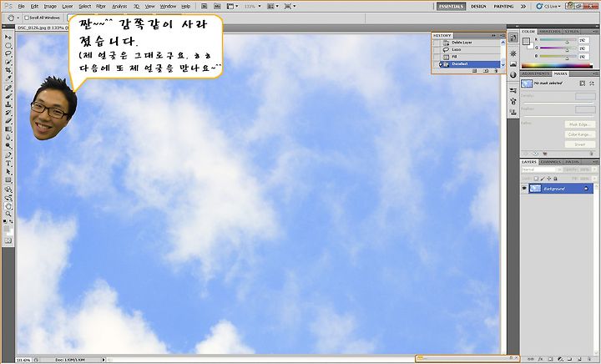The height and width of the screenshot is (364, 601).
Task: Select the Path Selection tool
Action: point(8,172)
